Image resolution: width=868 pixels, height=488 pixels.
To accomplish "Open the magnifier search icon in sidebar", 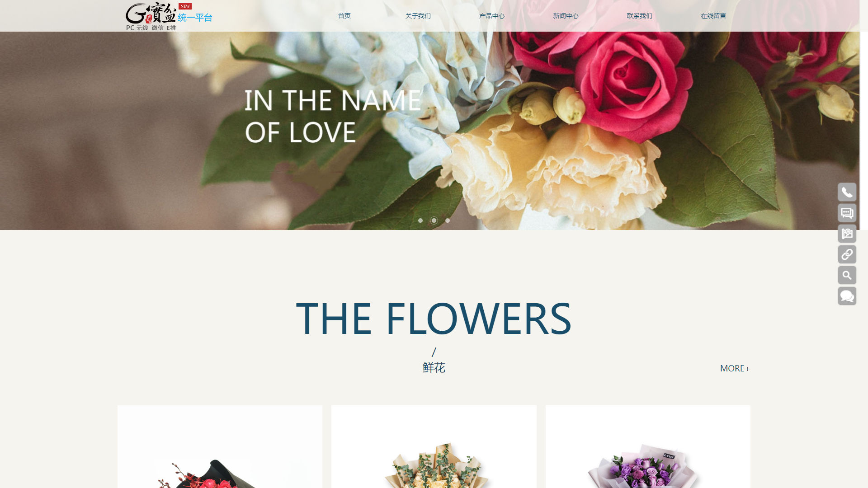I will tap(847, 275).
